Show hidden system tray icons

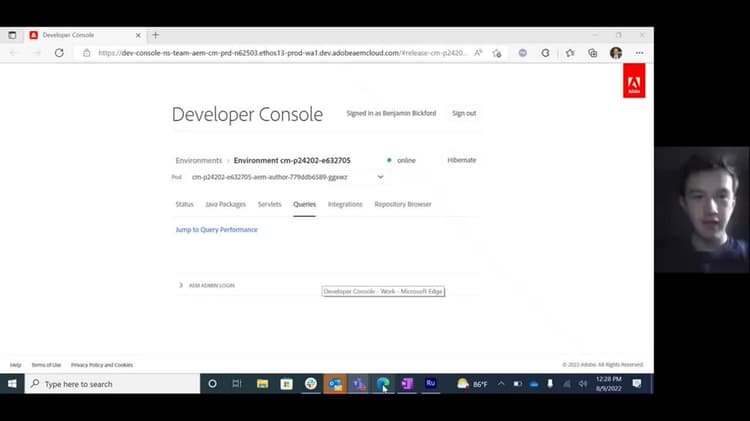[x=501, y=384]
